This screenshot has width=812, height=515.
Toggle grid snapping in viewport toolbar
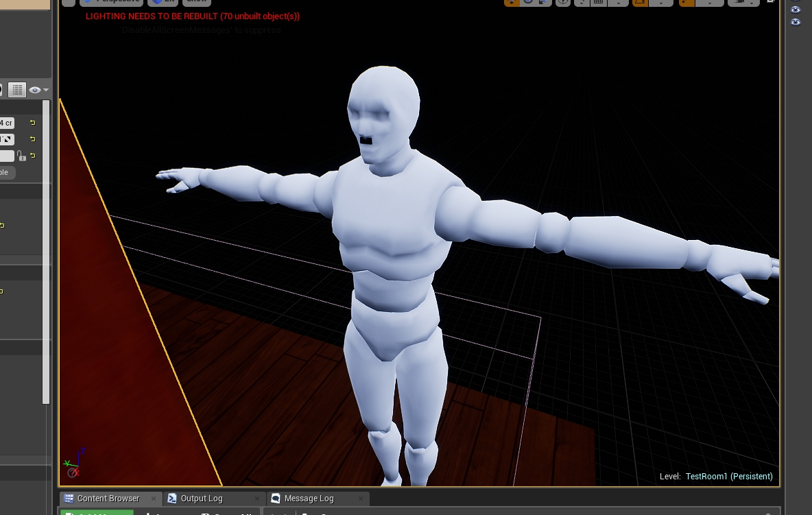point(599,2)
